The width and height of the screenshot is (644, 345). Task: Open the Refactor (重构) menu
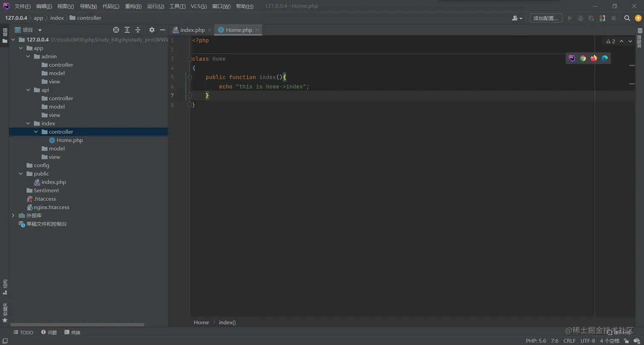click(133, 6)
